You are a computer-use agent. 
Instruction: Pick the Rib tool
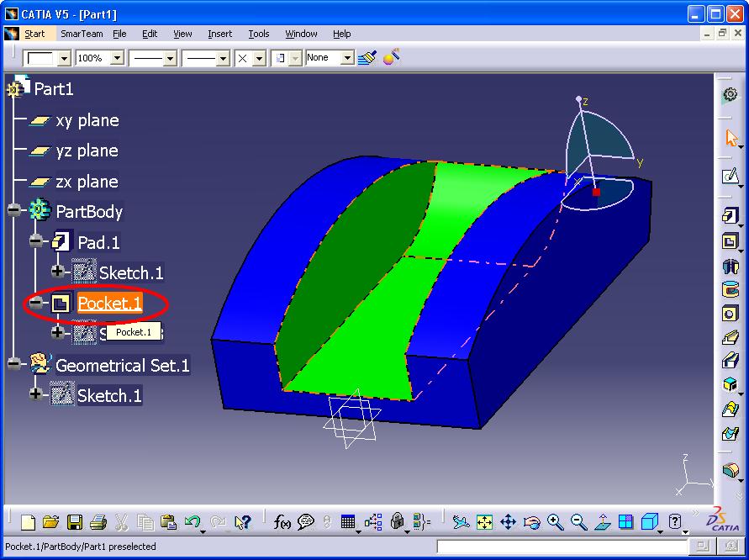[730, 338]
